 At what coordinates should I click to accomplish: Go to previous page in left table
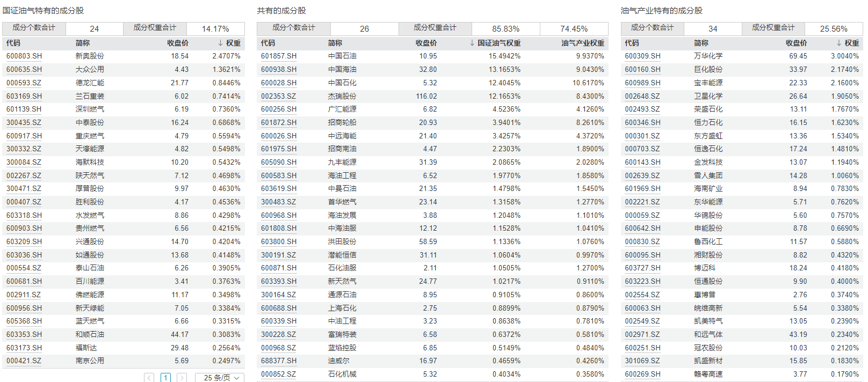pyautogui.click(x=149, y=378)
